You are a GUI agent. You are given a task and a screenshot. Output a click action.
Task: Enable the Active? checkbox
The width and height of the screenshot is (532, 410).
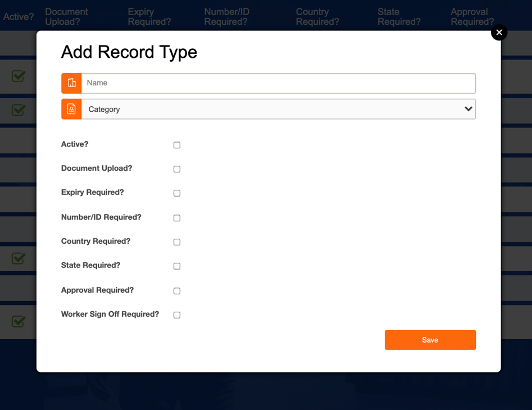pos(177,145)
